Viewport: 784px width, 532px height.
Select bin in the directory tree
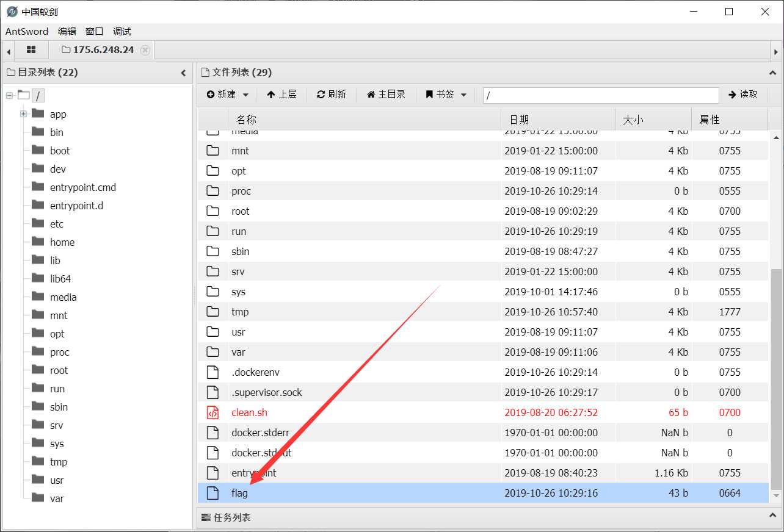pyautogui.click(x=57, y=132)
